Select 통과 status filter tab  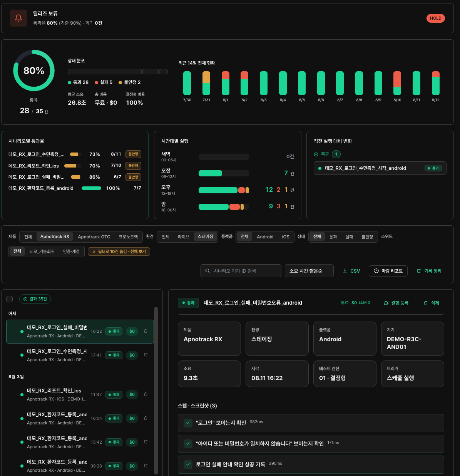[x=333, y=236]
